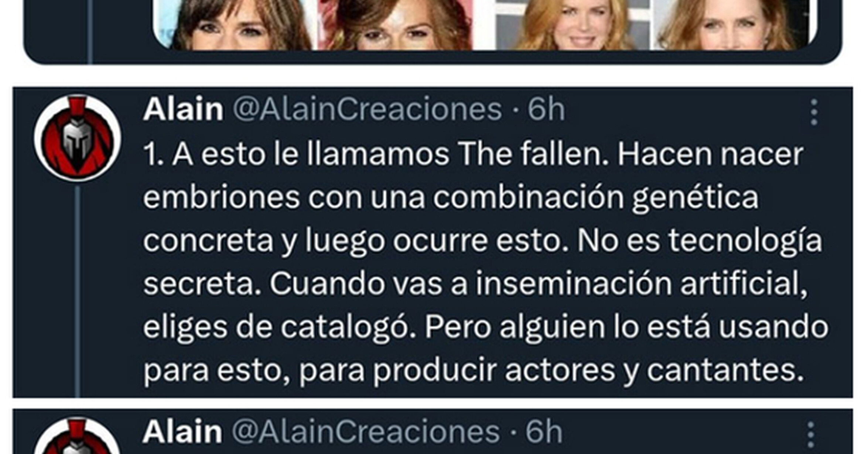Image resolution: width=868 pixels, height=454 pixels.
Task: Open the quoted tweet card containing the photos
Action: (433, 31)
